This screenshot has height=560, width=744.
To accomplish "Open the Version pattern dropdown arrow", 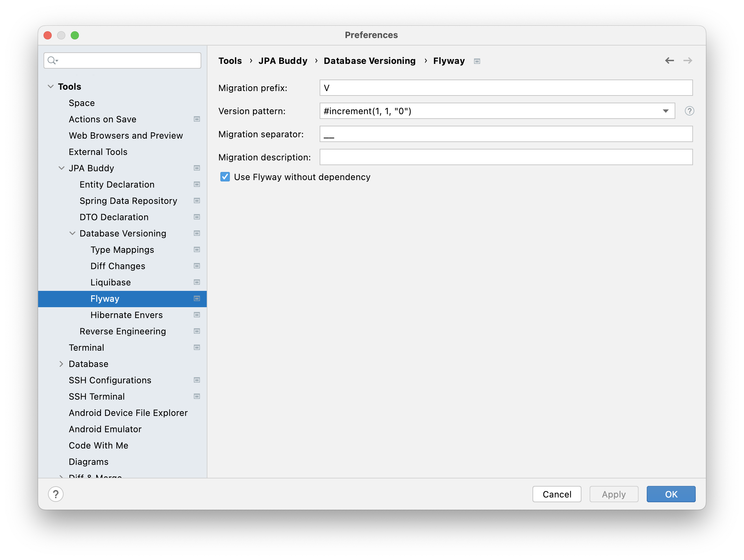I will 666,111.
